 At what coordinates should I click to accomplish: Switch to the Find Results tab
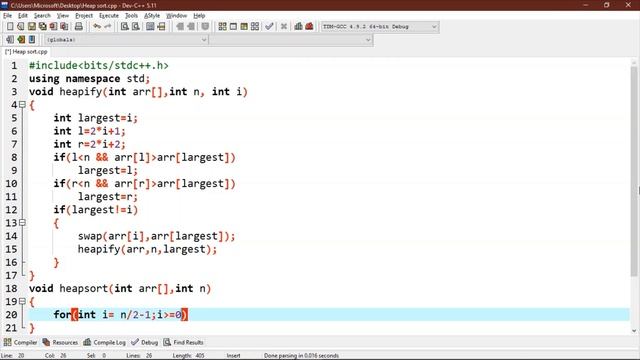pyautogui.click(x=183, y=342)
